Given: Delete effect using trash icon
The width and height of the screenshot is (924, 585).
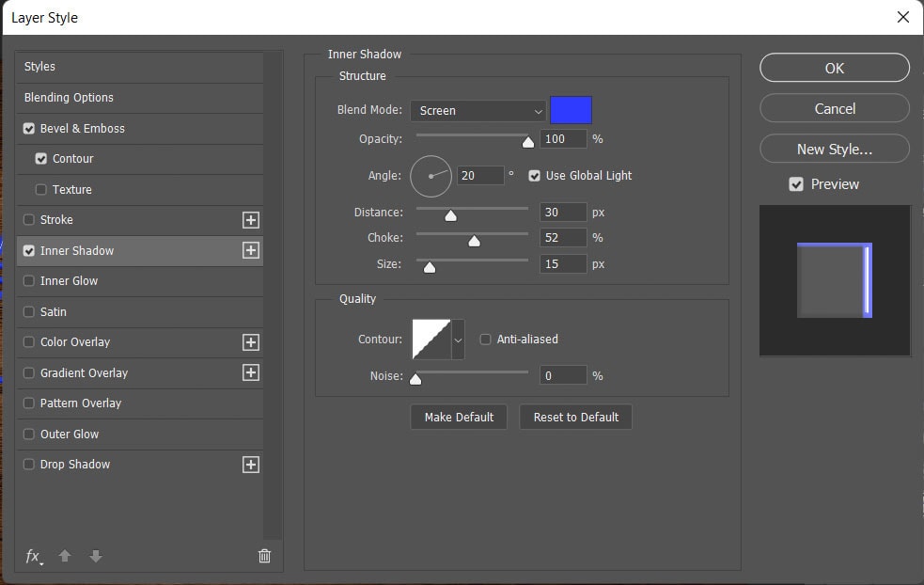Looking at the screenshot, I should coord(264,556).
